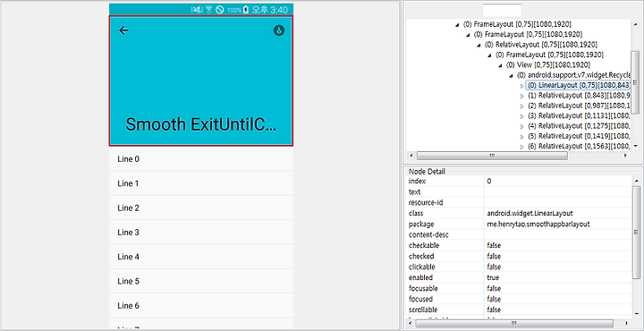The width and height of the screenshot is (644, 331).
Task: Click the checked property row
Action: click(519, 256)
